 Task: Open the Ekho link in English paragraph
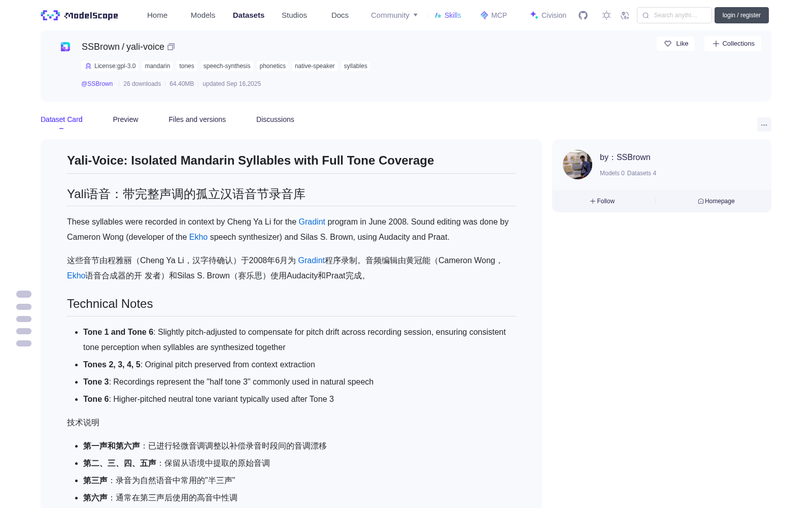tap(198, 237)
